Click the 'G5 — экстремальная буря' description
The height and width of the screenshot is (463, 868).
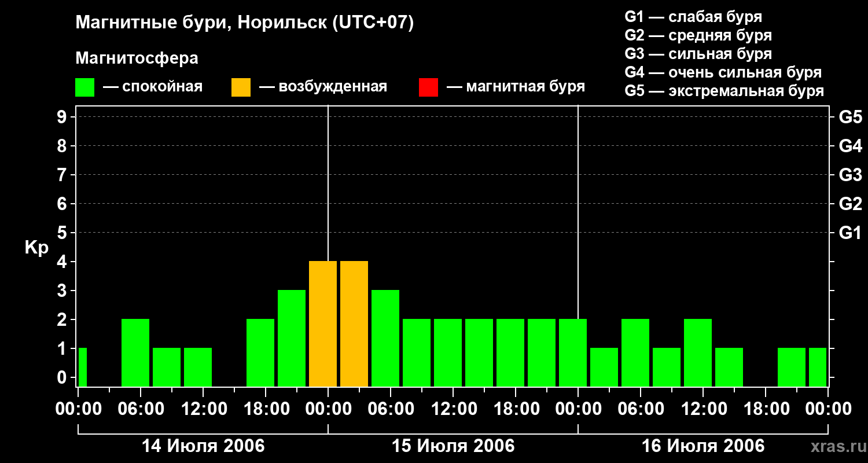(x=724, y=91)
